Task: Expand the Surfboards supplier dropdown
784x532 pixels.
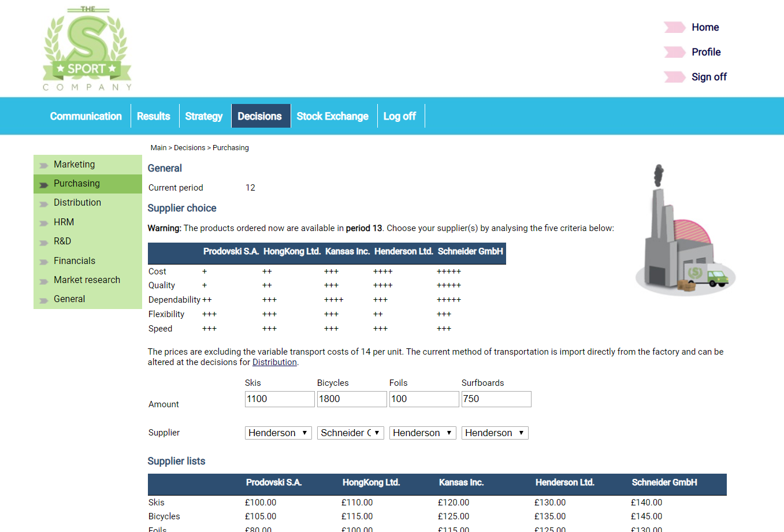Action: [495, 433]
